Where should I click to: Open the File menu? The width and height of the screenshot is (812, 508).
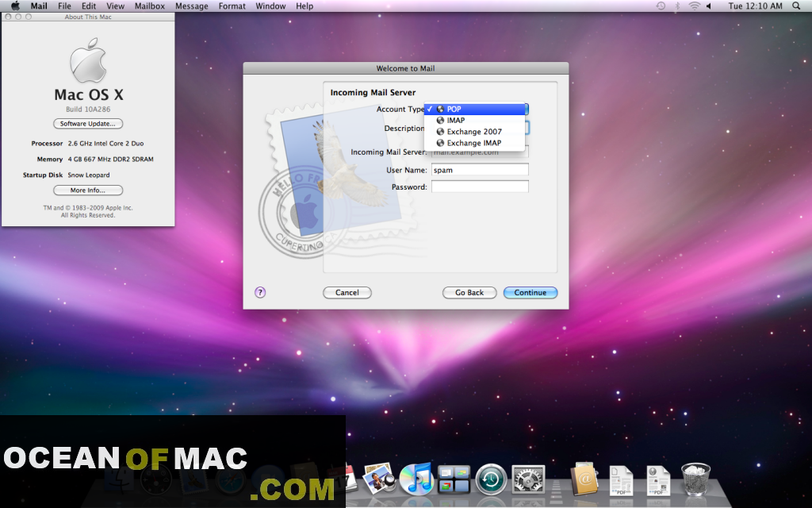coord(65,6)
